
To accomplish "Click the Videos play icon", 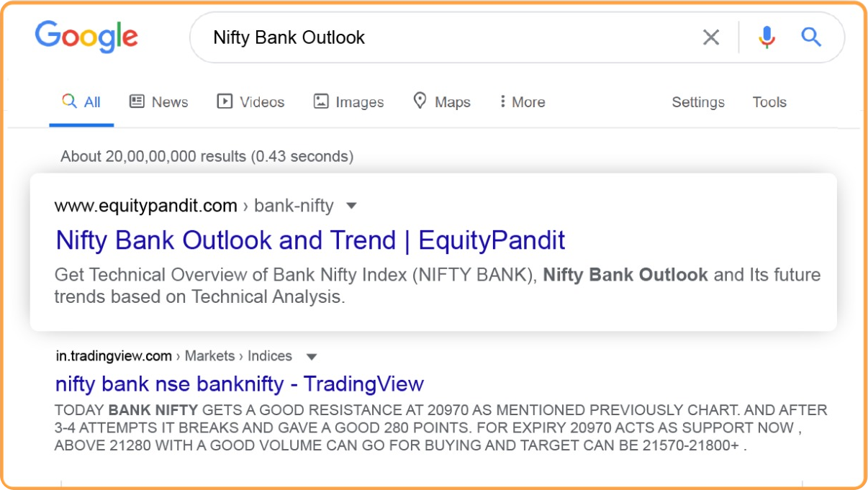I will coord(225,101).
